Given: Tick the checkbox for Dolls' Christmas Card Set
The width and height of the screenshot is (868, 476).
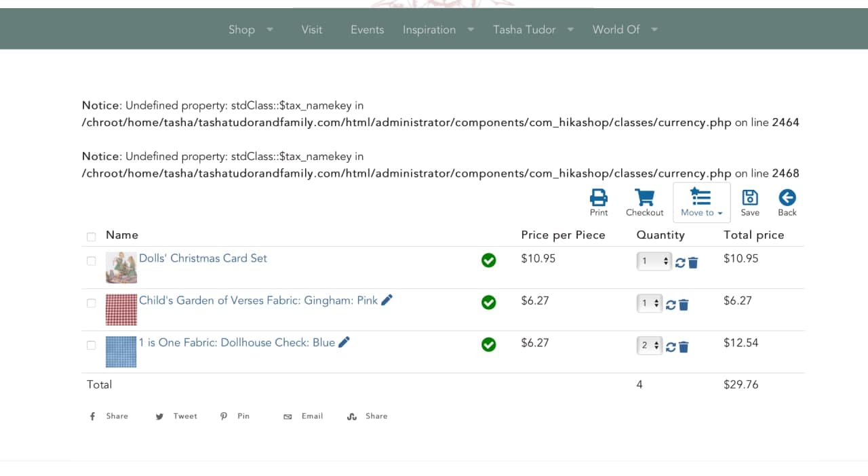Looking at the screenshot, I should 92,261.
